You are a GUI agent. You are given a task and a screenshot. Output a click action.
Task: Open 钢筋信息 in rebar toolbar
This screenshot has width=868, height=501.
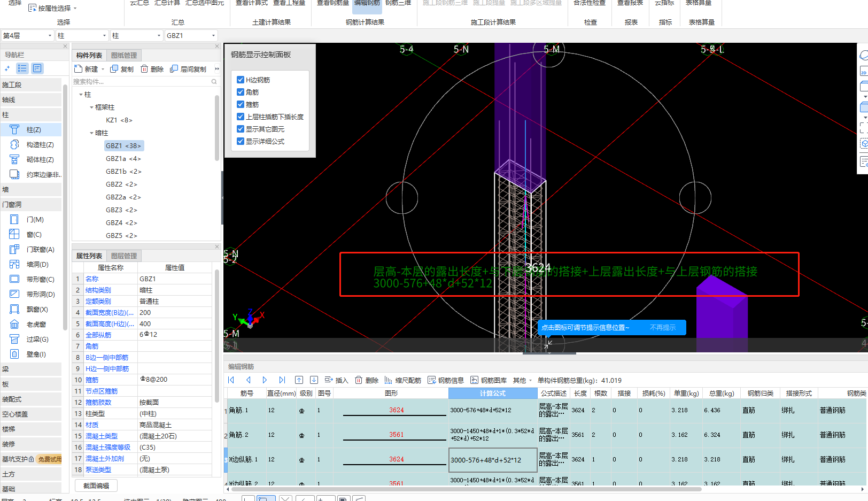446,381
